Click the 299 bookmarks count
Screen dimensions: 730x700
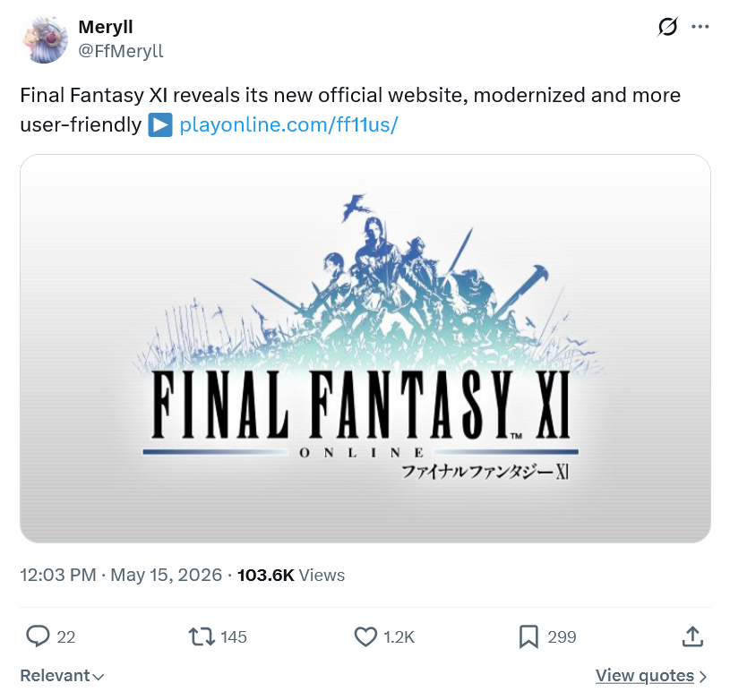click(x=562, y=636)
